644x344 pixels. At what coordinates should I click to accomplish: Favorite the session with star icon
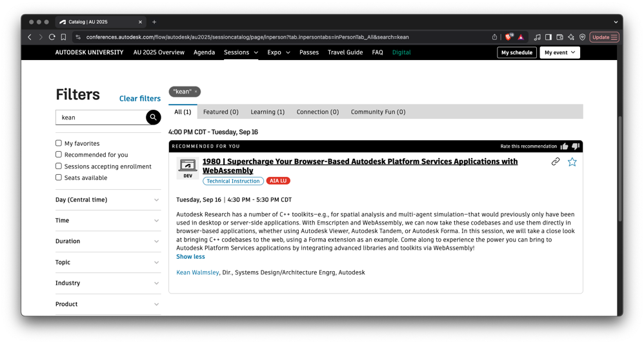coord(572,162)
